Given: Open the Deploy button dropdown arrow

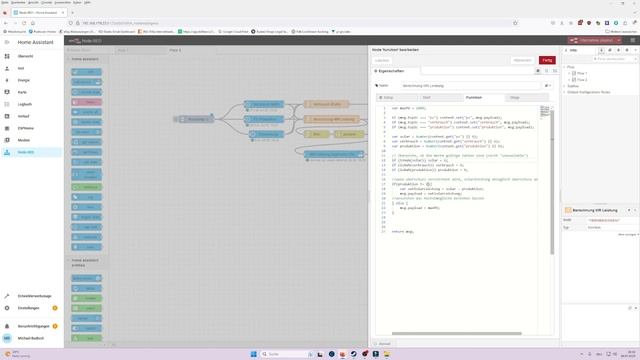Looking at the screenshot, I should coord(619,40).
